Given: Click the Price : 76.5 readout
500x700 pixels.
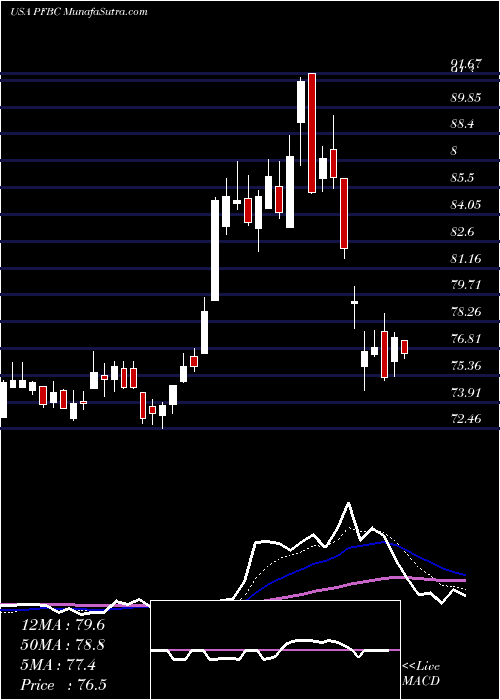Looking at the screenshot, I should [63, 685].
